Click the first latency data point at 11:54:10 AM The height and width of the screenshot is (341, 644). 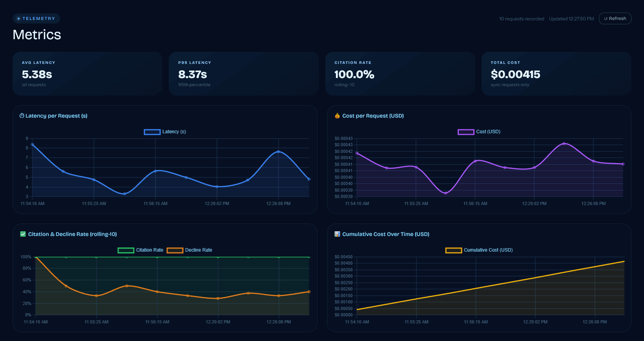tap(32, 144)
